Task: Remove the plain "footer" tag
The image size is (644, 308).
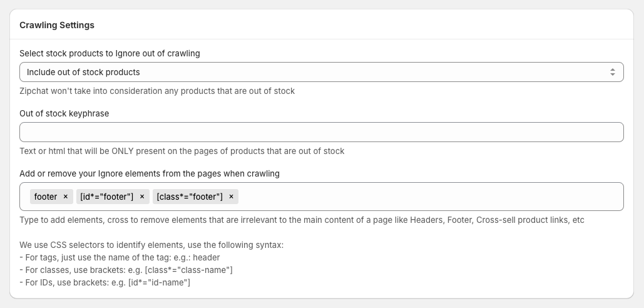Action: (x=65, y=197)
